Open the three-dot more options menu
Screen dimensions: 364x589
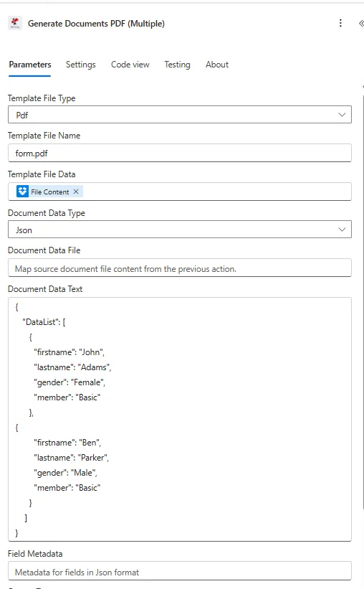(x=340, y=23)
